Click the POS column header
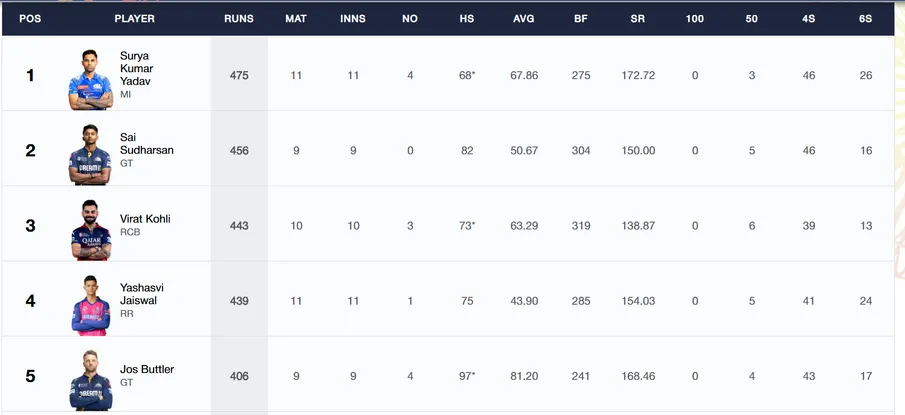The height and width of the screenshot is (415, 905). click(x=30, y=18)
